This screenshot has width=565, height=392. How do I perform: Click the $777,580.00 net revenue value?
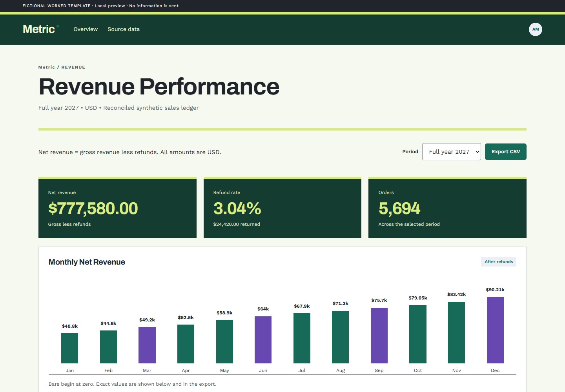pyautogui.click(x=93, y=208)
